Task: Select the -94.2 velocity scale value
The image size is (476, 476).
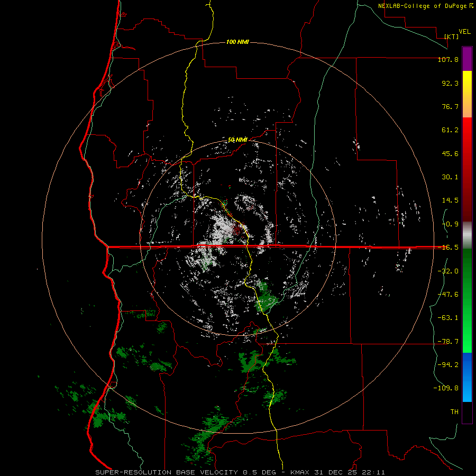Action: pyautogui.click(x=448, y=365)
